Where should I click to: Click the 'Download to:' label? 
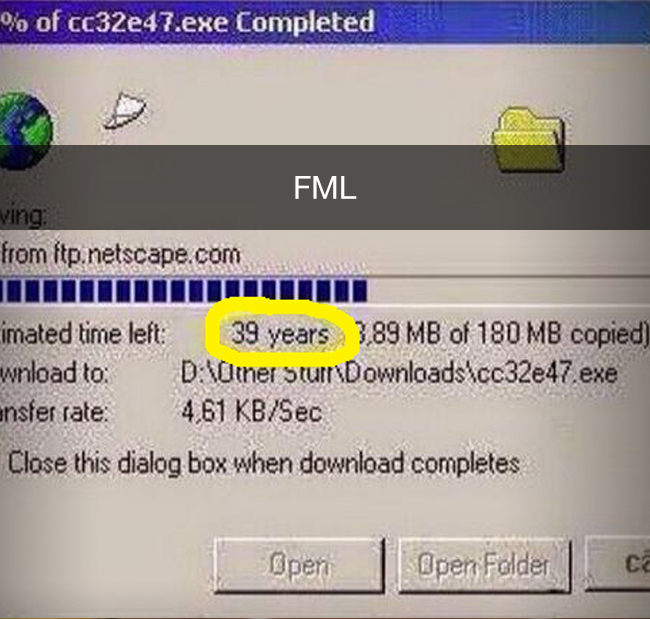(x=54, y=373)
